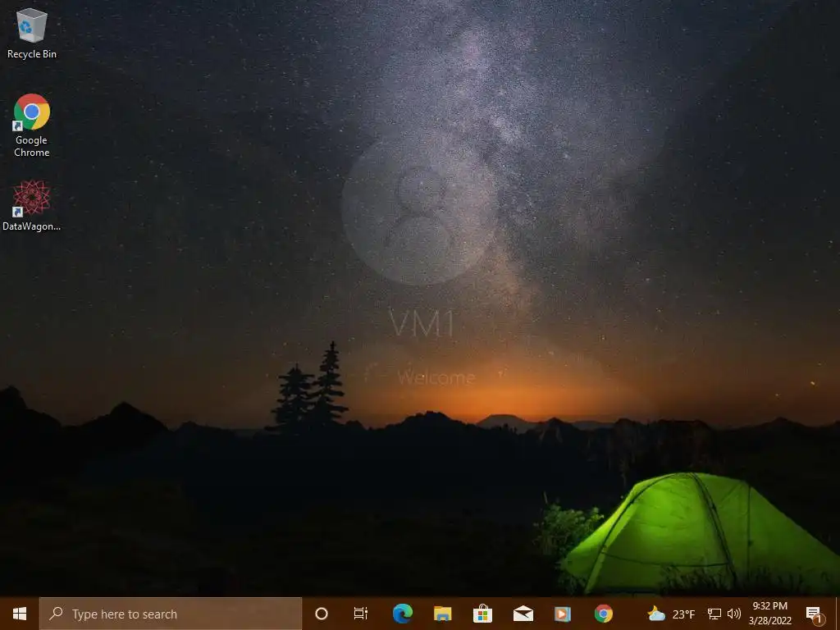Select the Google Chrome desktop shortcut
The height and width of the screenshot is (630, 840).
click(32, 126)
